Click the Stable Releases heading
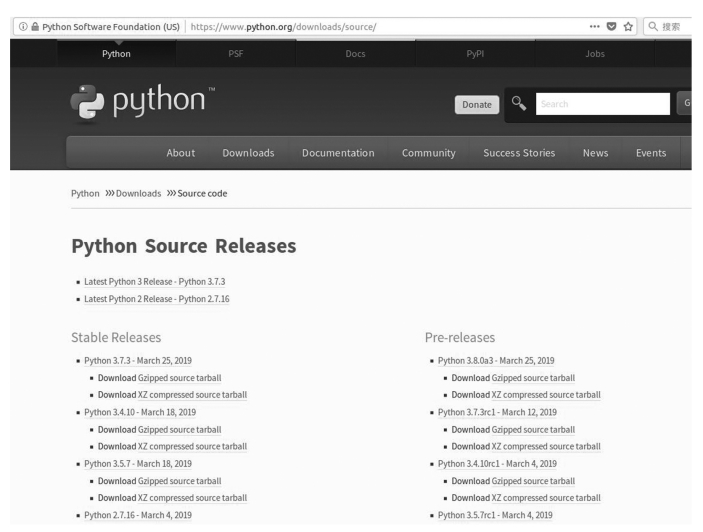This screenshot has width=703, height=532. pos(116,337)
